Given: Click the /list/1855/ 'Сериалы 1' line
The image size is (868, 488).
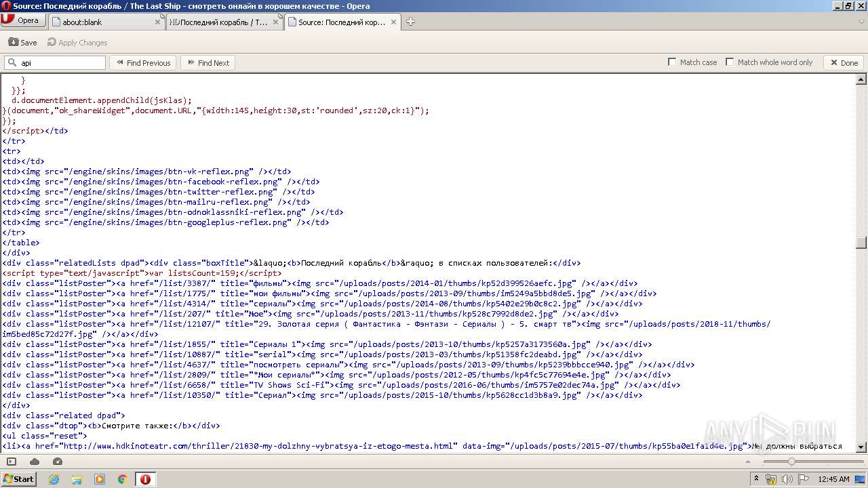Looking at the screenshot, I should [x=327, y=344].
